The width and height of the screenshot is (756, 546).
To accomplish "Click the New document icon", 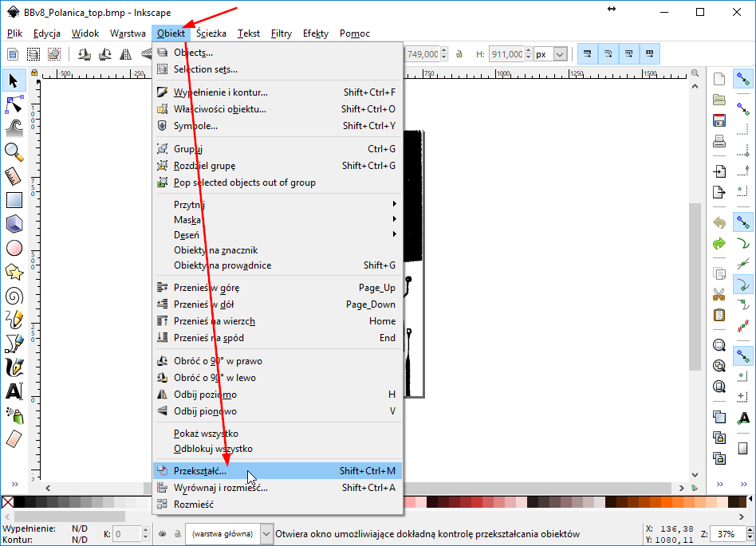I will coord(719,79).
